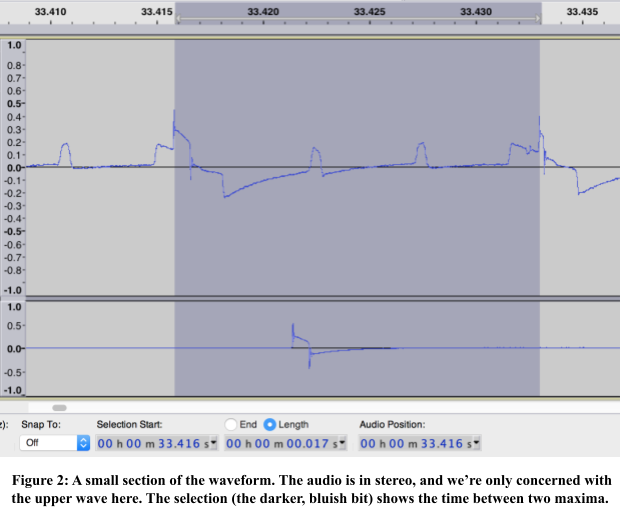The width and height of the screenshot is (620, 531).
Task: Click the timeline ruler at 33.430
Action: (x=476, y=12)
